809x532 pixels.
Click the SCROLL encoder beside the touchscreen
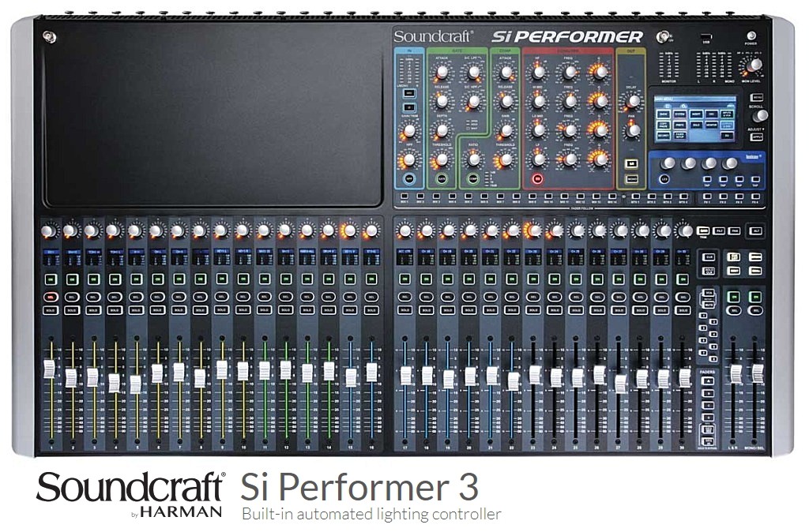click(x=759, y=115)
